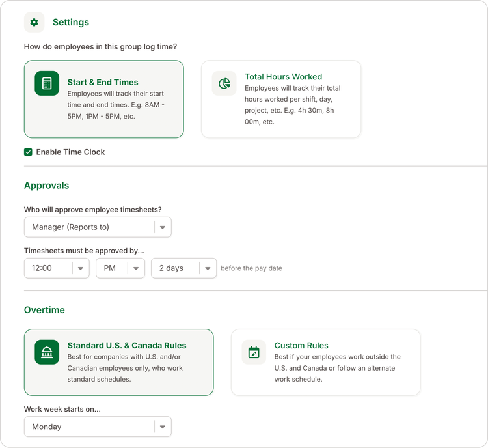The height and width of the screenshot is (448, 488).
Task: Open the PM period dropdown
Action: 120,268
